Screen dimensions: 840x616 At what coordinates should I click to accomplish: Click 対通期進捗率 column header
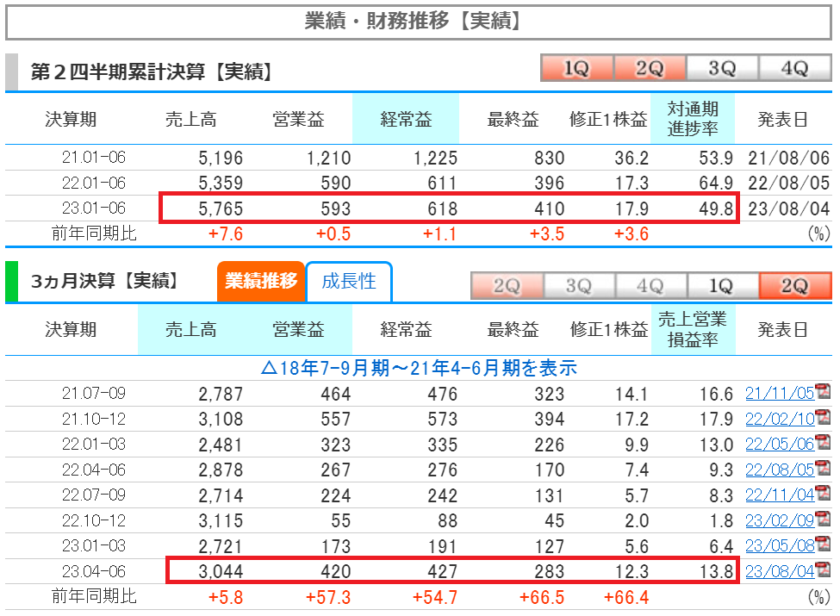[692, 119]
